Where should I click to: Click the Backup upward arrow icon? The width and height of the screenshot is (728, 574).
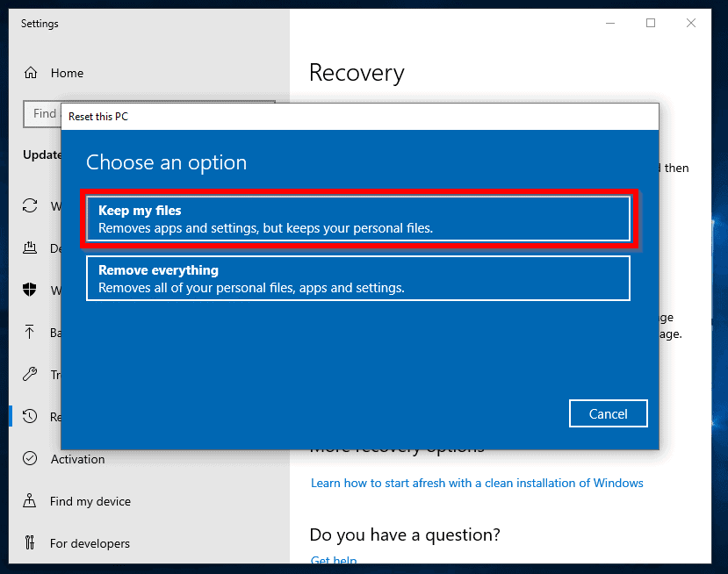(30, 332)
